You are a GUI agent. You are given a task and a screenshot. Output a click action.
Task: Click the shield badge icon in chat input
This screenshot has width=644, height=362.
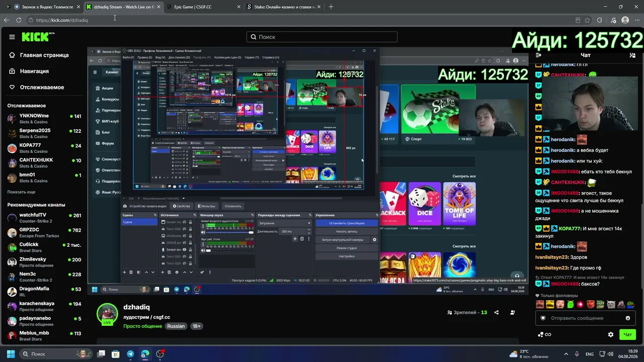[543, 318]
